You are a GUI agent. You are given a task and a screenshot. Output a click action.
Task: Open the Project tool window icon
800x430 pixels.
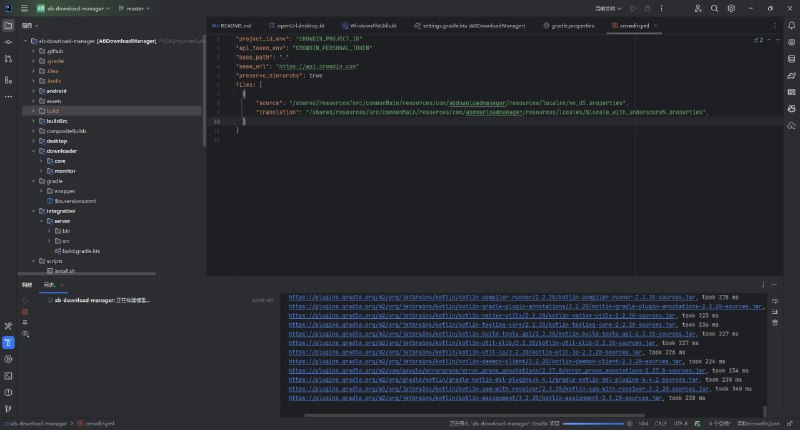coord(8,25)
